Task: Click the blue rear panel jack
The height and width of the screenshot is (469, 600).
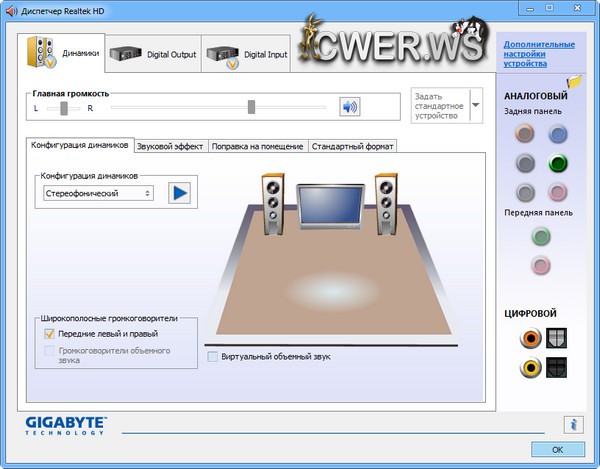Action: [x=557, y=134]
